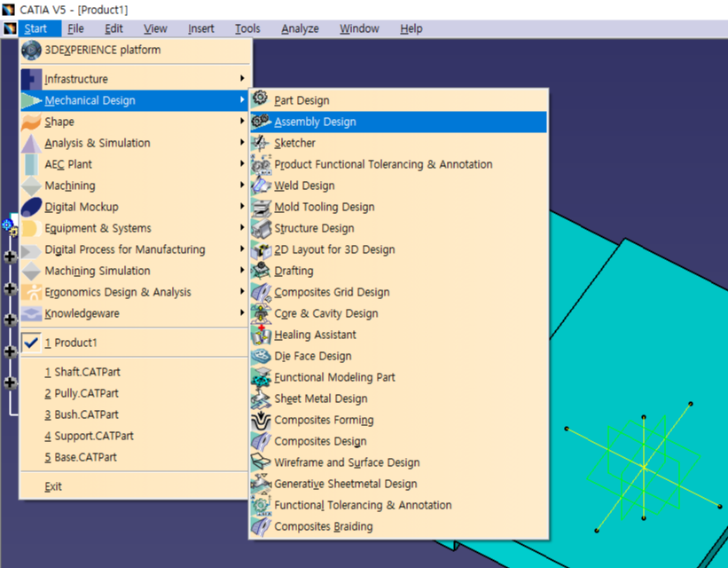
Task: Click the Healing Assistant icon
Action: [x=261, y=335]
